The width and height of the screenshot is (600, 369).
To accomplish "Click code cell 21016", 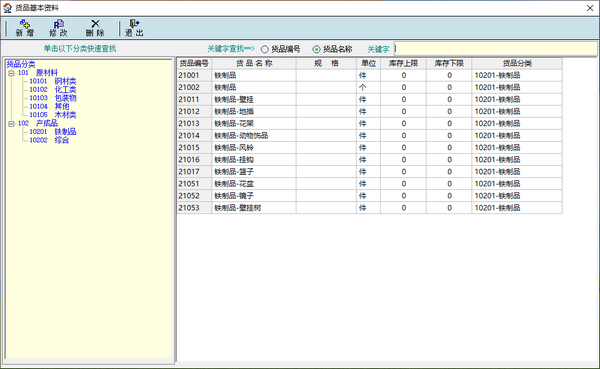I will [194, 160].
